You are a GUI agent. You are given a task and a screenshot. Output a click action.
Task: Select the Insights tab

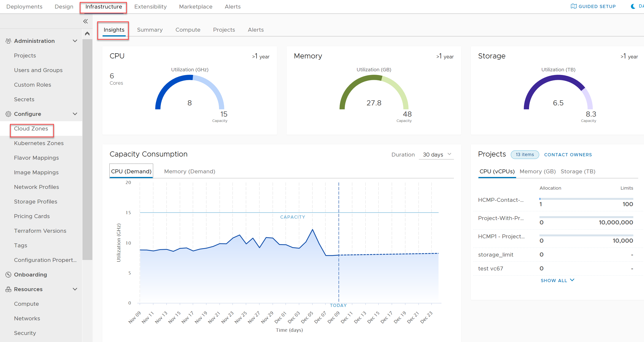tap(114, 29)
